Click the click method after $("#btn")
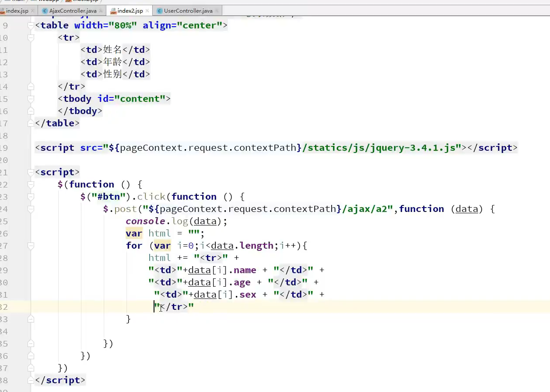The height and width of the screenshot is (392, 550). 151,197
